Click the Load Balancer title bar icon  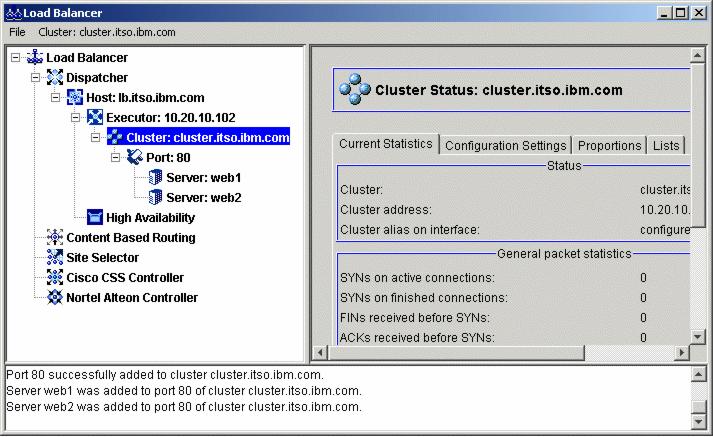[x=14, y=13]
